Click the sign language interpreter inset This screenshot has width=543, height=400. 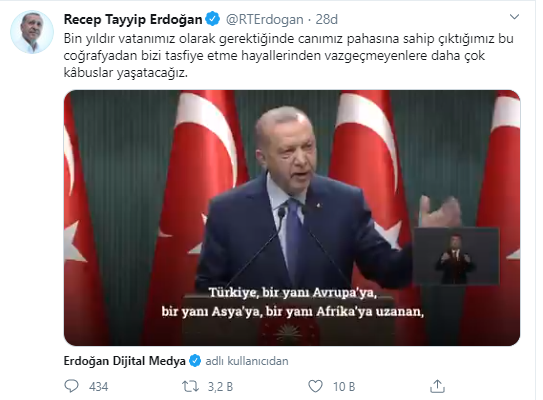tap(456, 256)
